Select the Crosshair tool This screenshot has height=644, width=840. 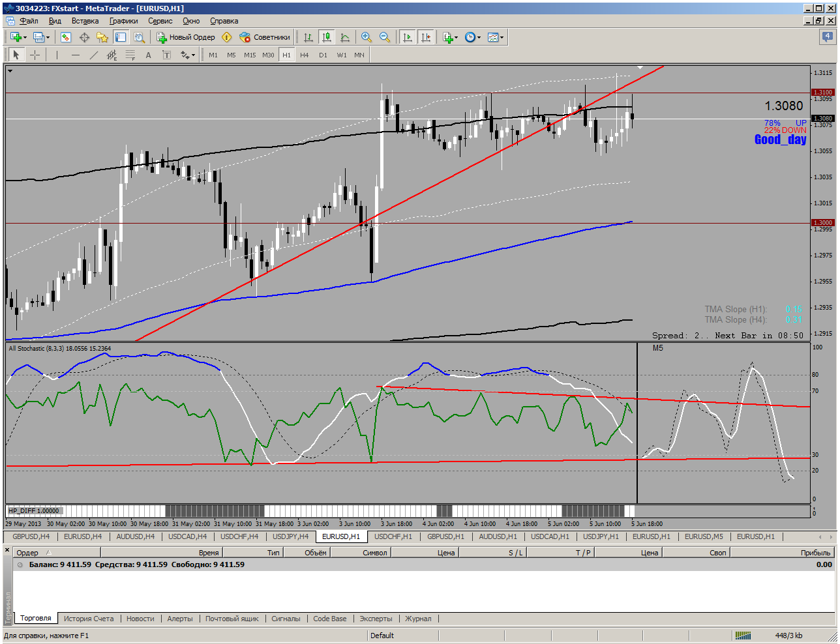[x=35, y=55]
